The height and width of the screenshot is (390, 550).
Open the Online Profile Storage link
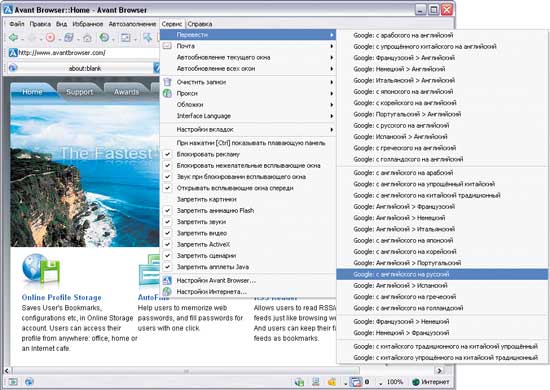[61, 297]
